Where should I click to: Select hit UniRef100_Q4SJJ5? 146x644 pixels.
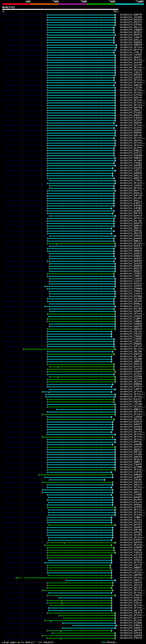(x=131, y=610)
